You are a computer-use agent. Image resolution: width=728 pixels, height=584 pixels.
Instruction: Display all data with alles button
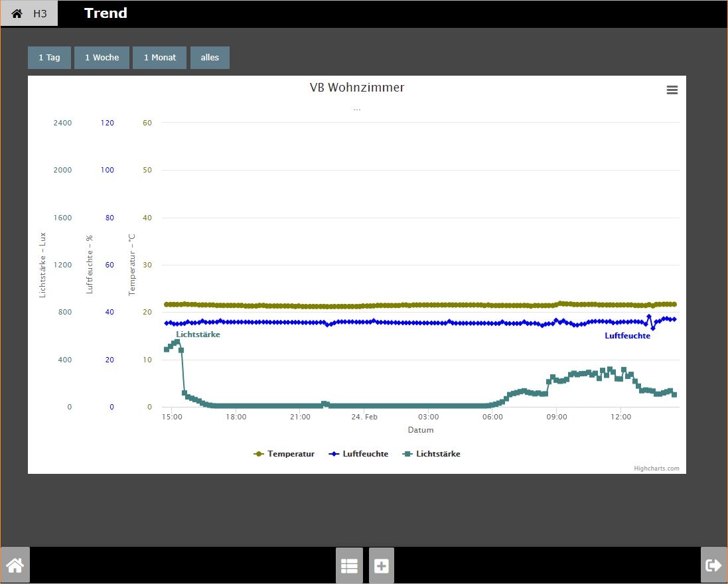[x=210, y=58]
